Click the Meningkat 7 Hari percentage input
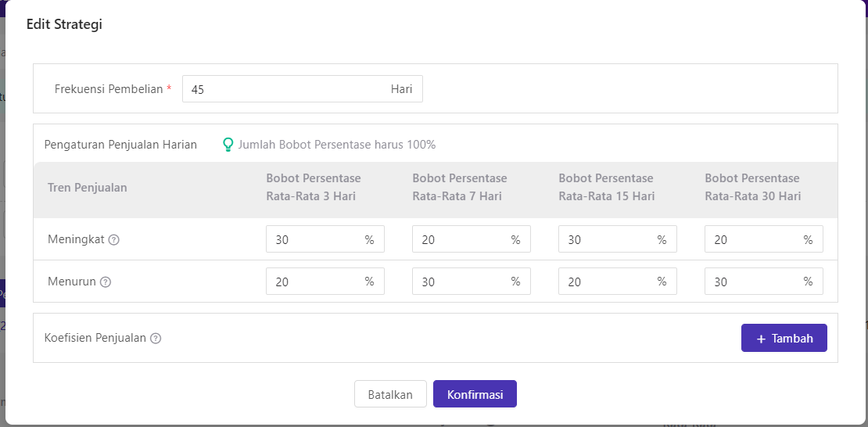The image size is (868, 427). (459, 240)
